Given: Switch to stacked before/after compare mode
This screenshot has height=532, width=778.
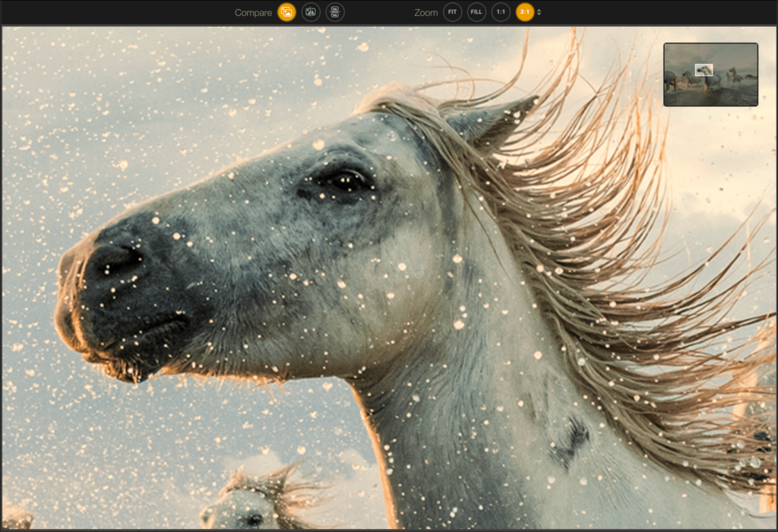Looking at the screenshot, I should [x=335, y=12].
